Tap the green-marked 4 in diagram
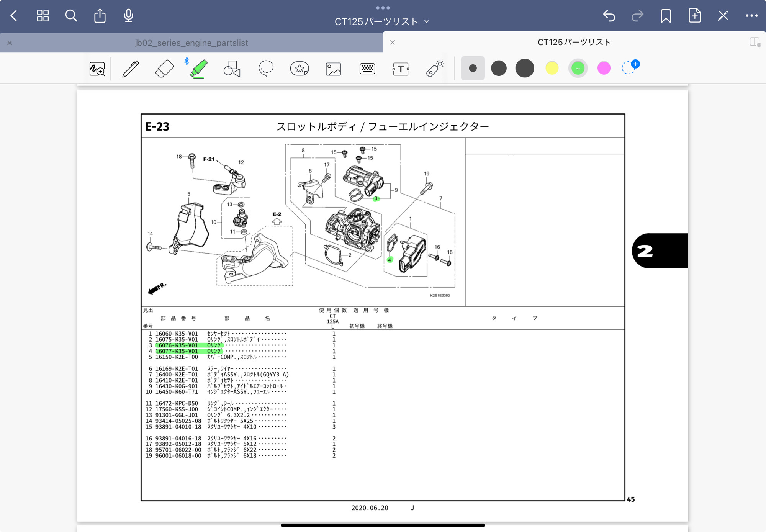Screen dimensions: 766x532 [x=390, y=260]
